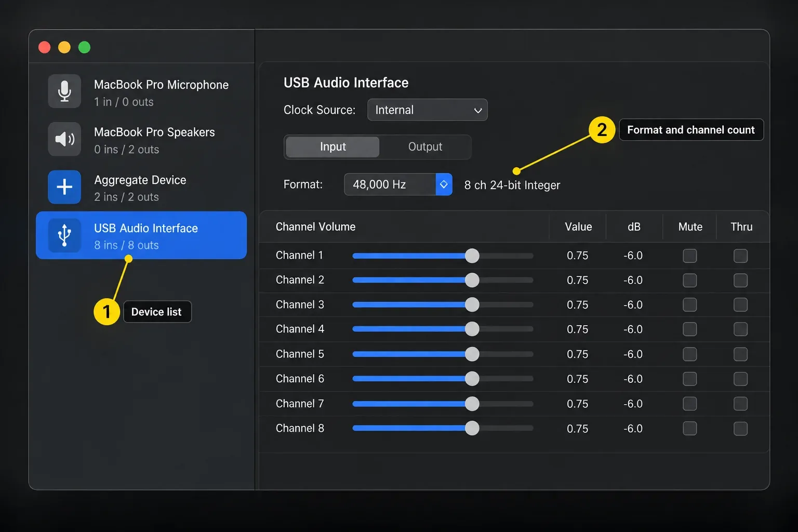Click the USB Audio Interface USB icon
This screenshot has height=532, width=798.
click(x=64, y=235)
